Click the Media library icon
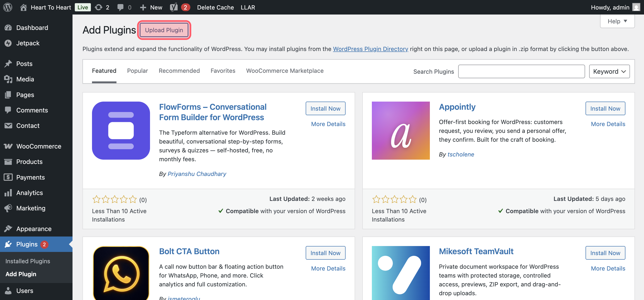 [x=8, y=79]
